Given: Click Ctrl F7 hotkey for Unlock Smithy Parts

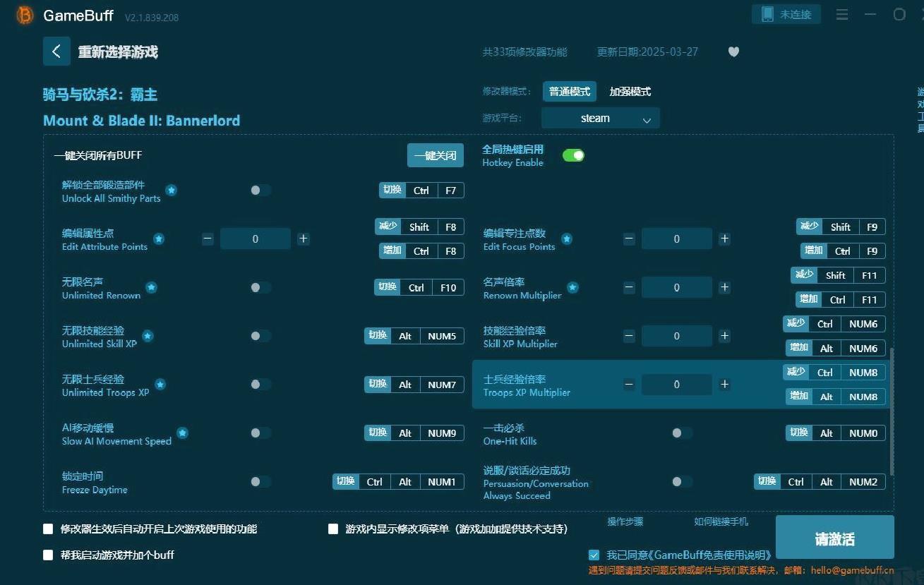Looking at the screenshot, I should [x=421, y=191].
